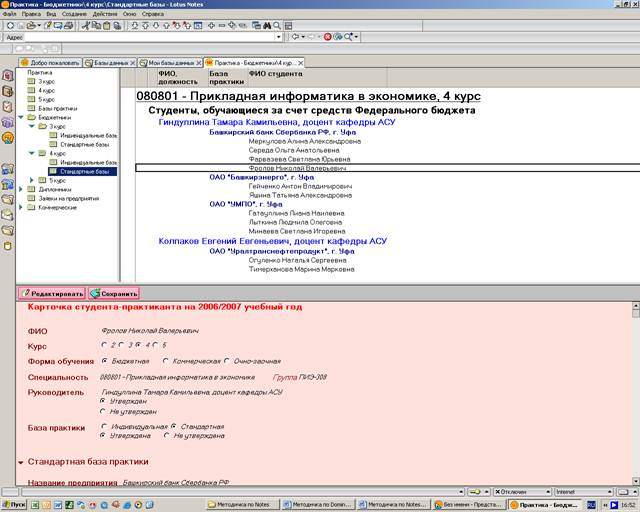Click the Expand plus icon in toolbar
This screenshot has width=640, height=512.
click(x=211, y=25)
